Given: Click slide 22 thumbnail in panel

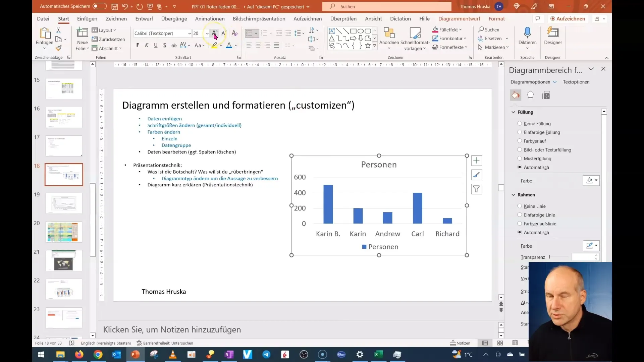Looking at the screenshot, I should (64, 289).
